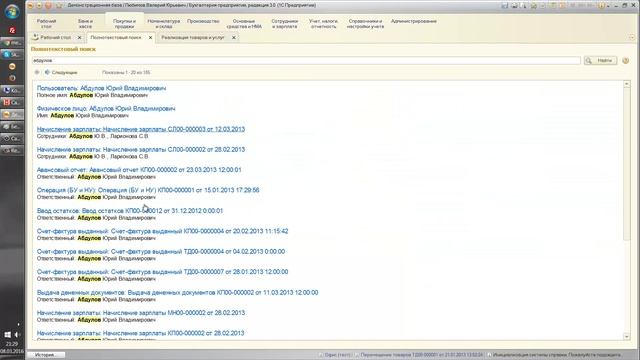Open the help question icon beside Найти
This screenshot has width=640, height=360.
pyautogui.click(x=625, y=61)
